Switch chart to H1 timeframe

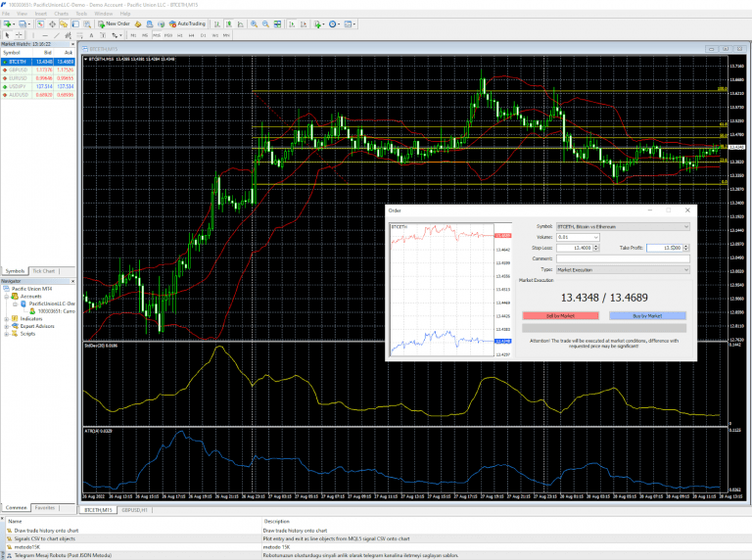coord(180,34)
